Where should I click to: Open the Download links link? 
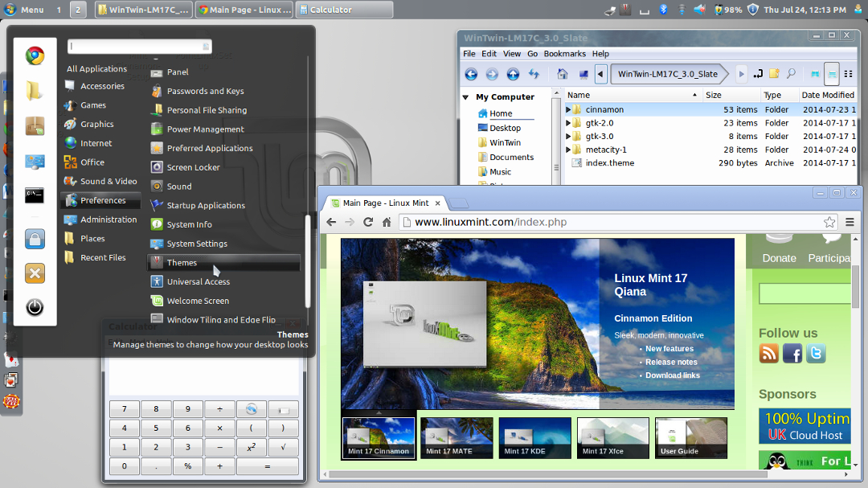pyautogui.click(x=673, y=375)
